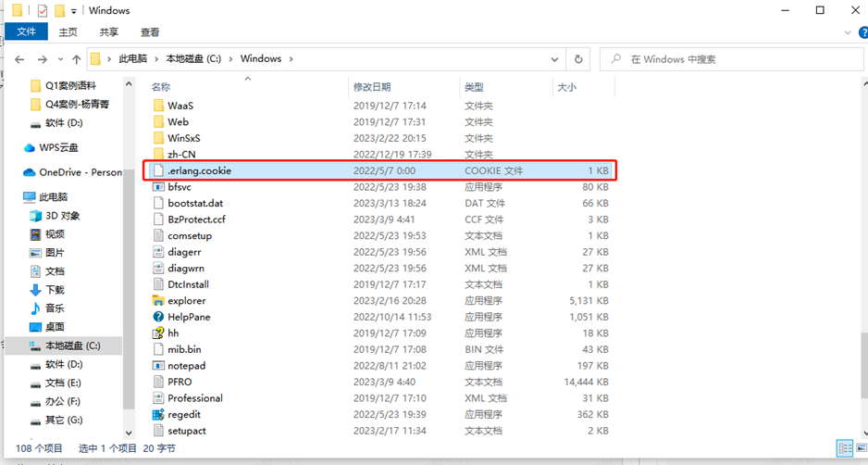Image resolution: width=868 pixels, height=465 pixels.
Task: Click the Properties icon in the quick access toolbar
Action: (43, 11)
